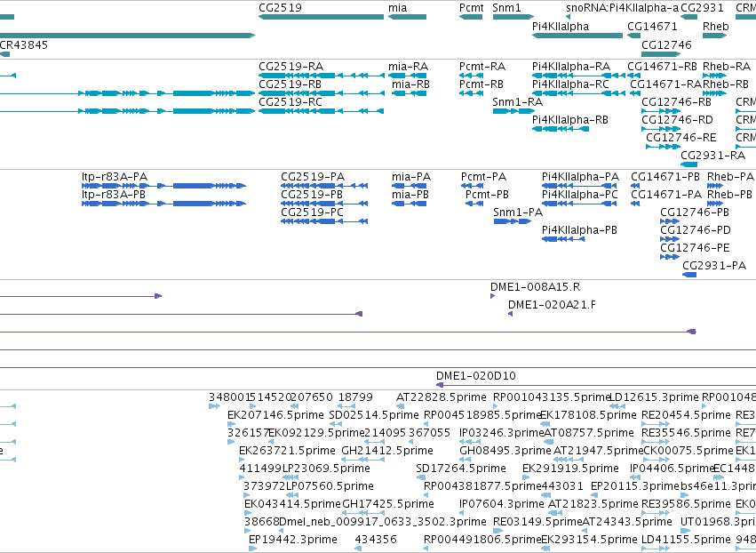Select EST RE39586.5prime

click(687, 505)
